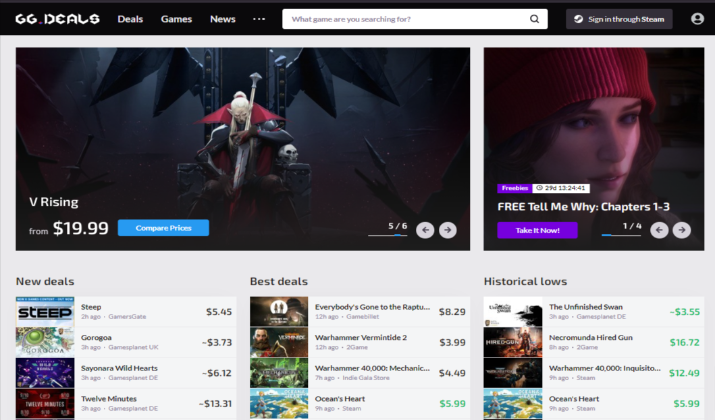Go to previous freebie slide
The image size is (715, 420).
click(x=659, y=230)
